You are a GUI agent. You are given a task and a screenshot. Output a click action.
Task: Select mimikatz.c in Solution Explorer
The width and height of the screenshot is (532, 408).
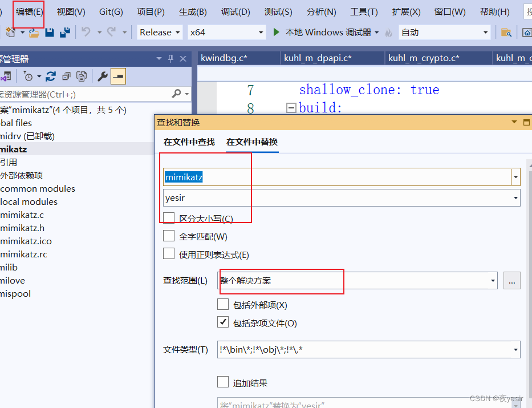point(22,215)
